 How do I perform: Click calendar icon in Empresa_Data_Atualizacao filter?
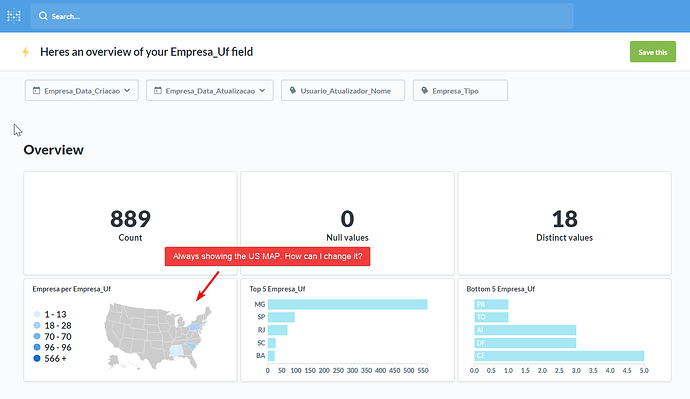(158, 91)
